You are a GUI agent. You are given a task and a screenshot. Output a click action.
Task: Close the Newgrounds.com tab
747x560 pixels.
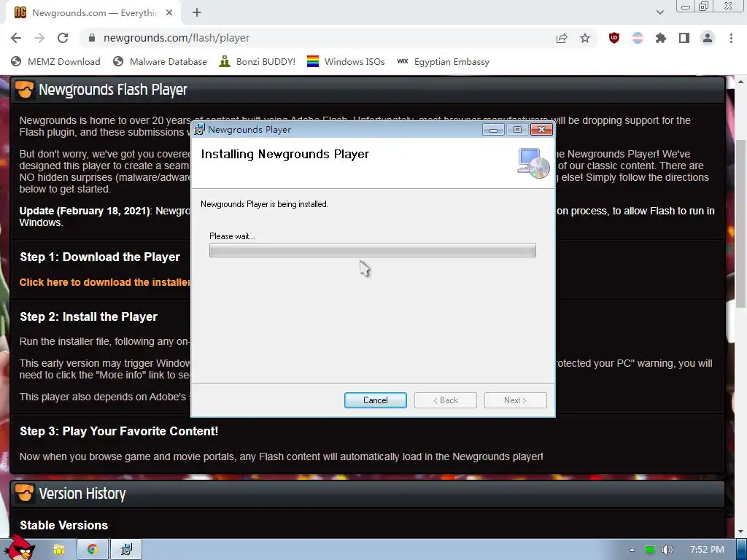tap(169, 13)
